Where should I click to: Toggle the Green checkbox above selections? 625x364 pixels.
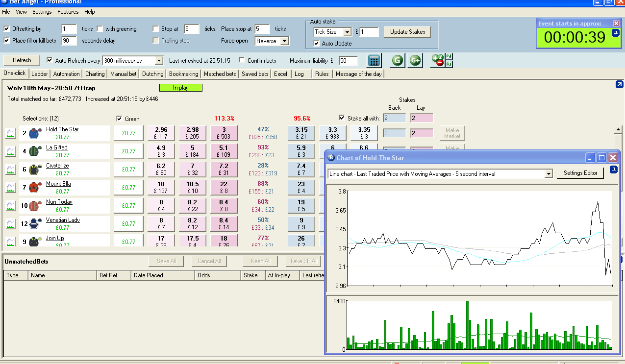point(119,119)
